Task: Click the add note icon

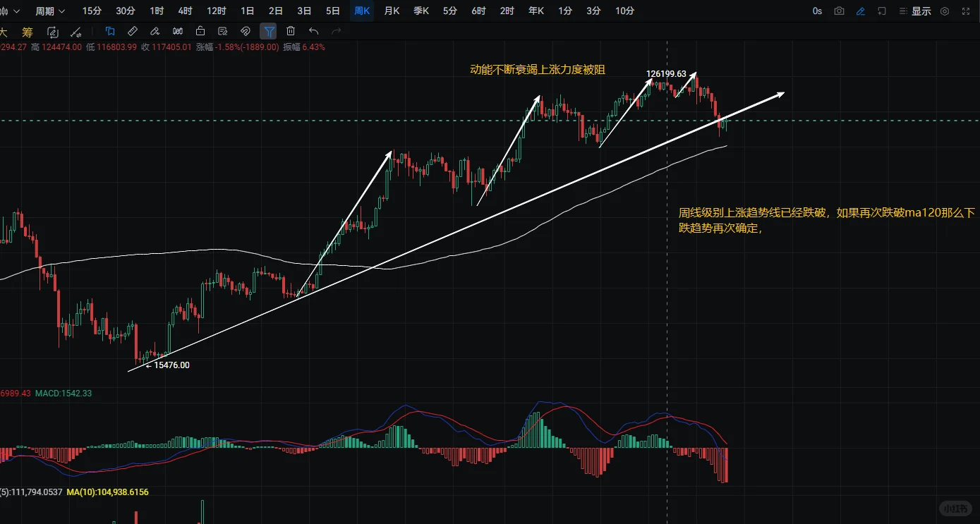Action: 882,11
